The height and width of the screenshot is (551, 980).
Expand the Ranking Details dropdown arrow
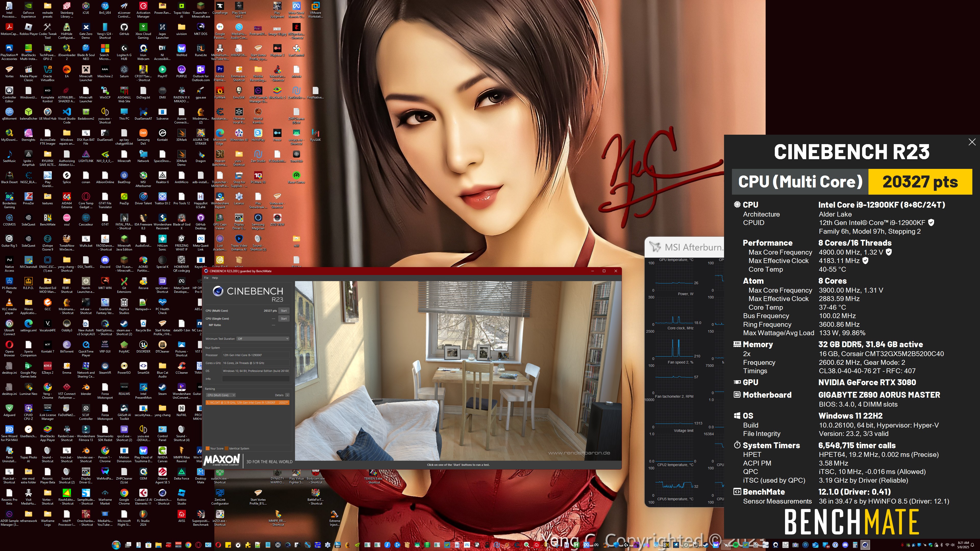click(287, 395)
